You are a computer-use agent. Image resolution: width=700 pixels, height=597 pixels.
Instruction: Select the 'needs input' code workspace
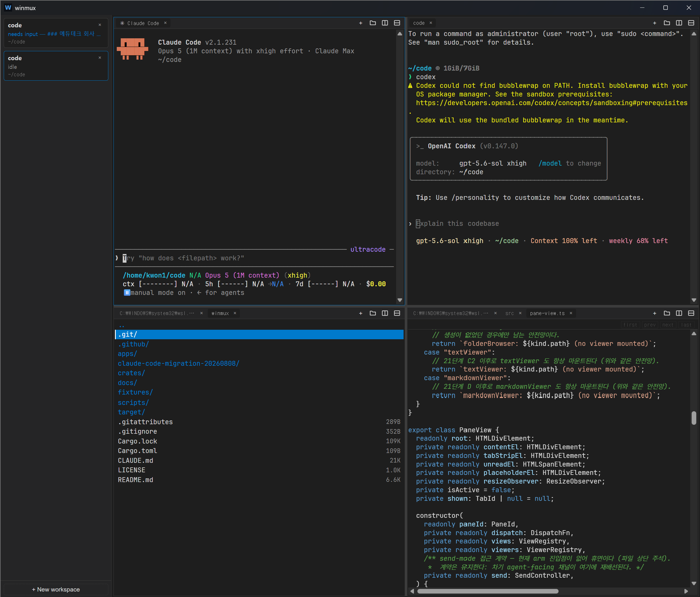(56, 33)
